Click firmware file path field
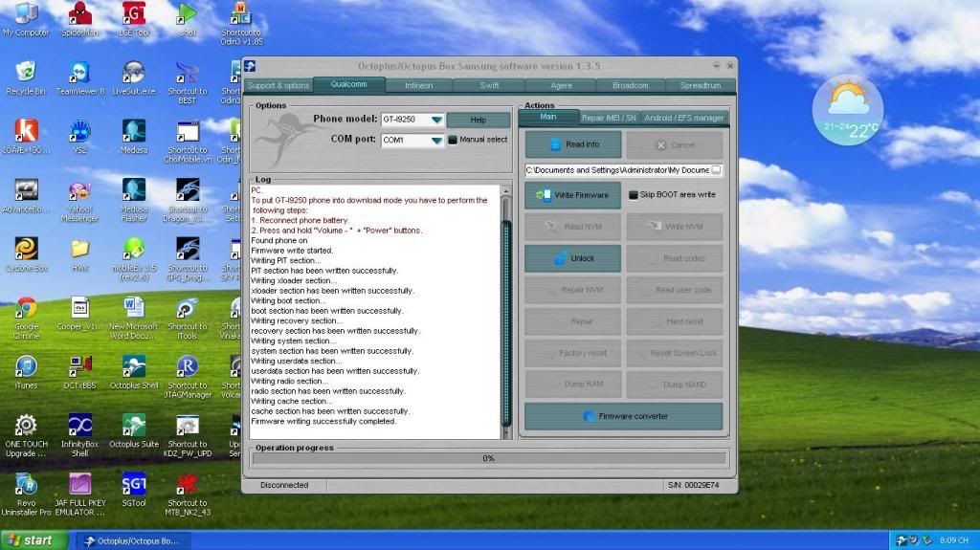 coord(617,170)
